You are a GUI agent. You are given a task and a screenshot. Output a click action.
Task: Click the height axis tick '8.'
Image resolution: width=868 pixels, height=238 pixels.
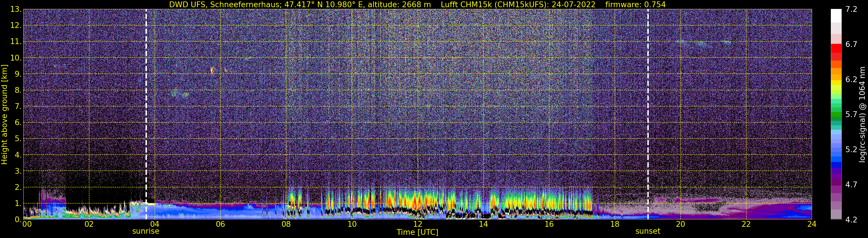click(18, 90)
